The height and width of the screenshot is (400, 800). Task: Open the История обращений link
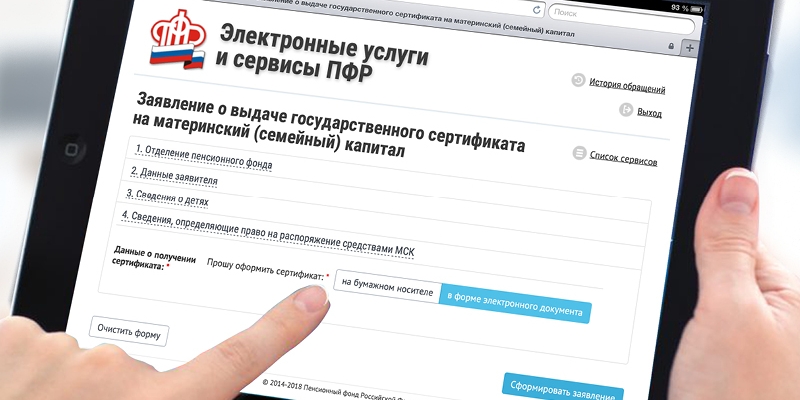(627, 86)
